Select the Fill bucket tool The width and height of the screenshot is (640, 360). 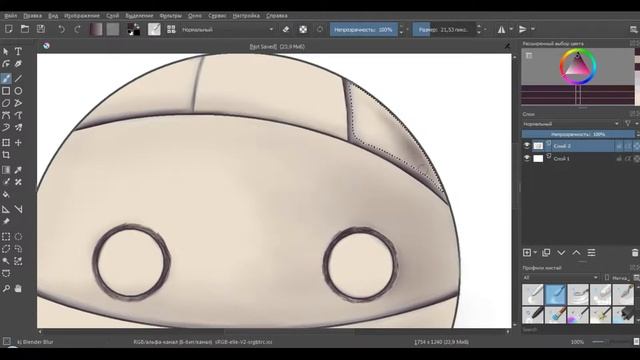[6, 195]
